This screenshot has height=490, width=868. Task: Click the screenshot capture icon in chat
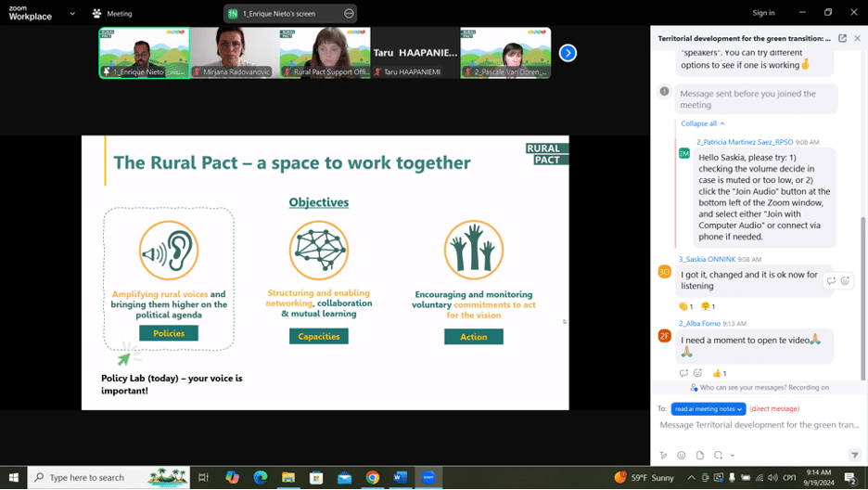[718, 456]
